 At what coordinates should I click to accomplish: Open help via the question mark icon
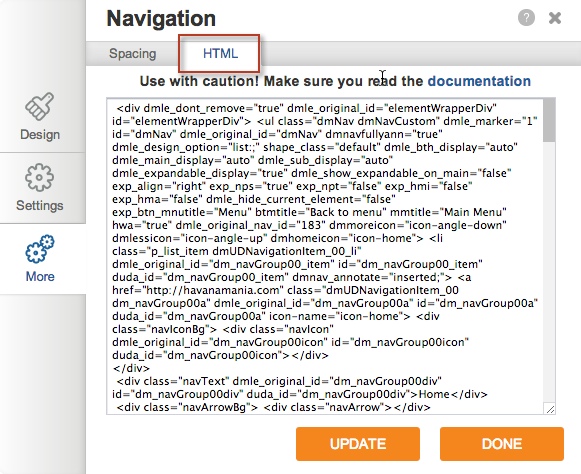(x=526, y=18)
